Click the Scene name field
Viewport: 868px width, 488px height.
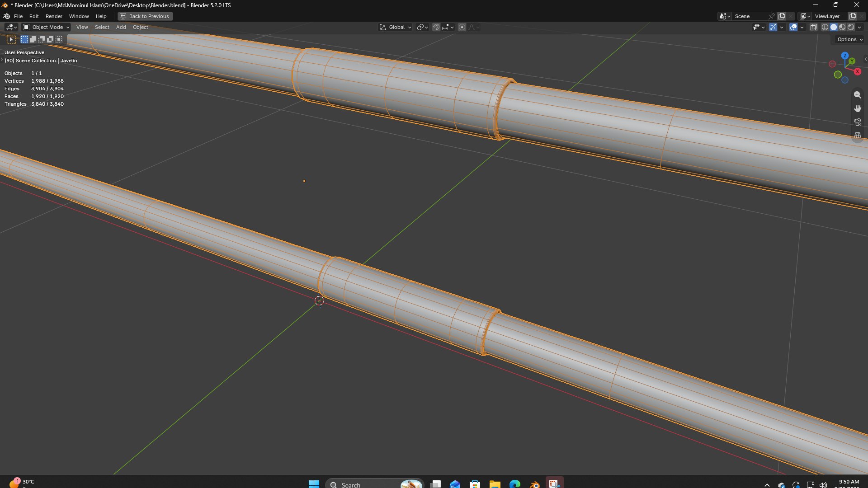coord(750,16)
